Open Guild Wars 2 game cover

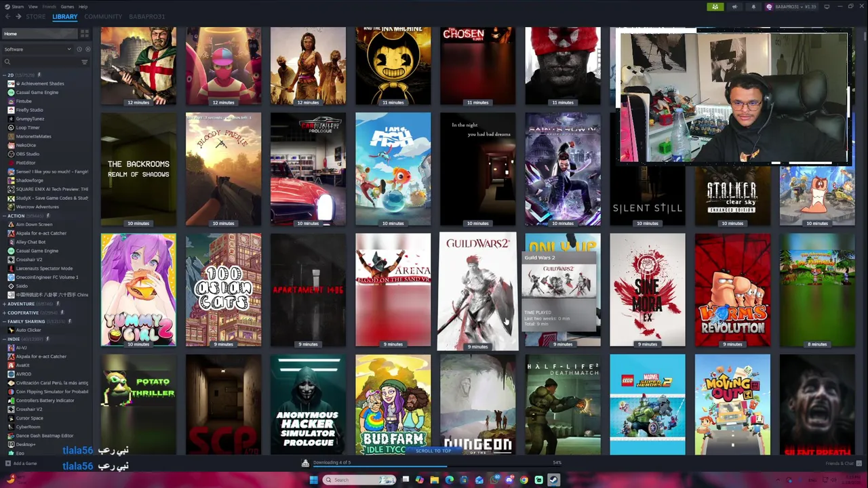pyautogui.click(x=477, y=291)
